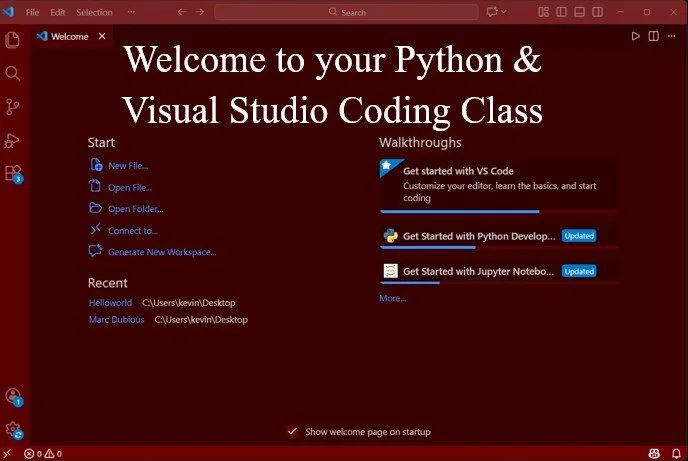The image size is (688, 461).
Task: Open Get Started with Jupyter Notebooks walkthrough
Action: pyautogui.click(x=499, y=272)
